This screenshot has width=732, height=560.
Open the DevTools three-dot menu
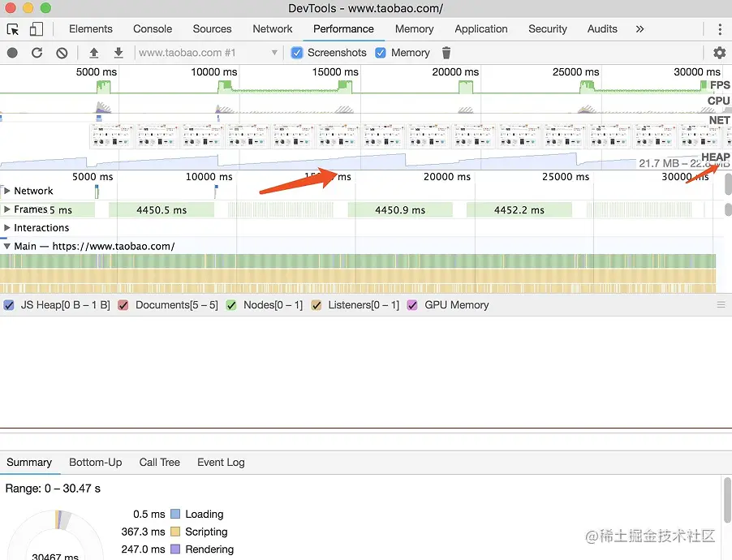tap(719, 29)
